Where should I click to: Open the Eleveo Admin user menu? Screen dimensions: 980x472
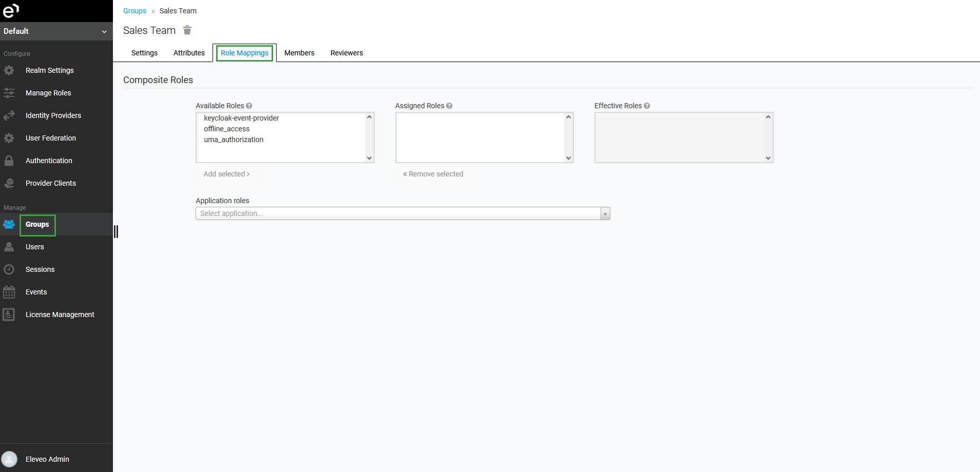point(47,459)
